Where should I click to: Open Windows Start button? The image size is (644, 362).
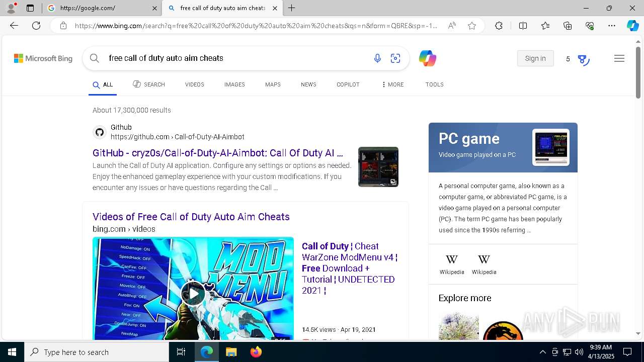click(12, 352)
